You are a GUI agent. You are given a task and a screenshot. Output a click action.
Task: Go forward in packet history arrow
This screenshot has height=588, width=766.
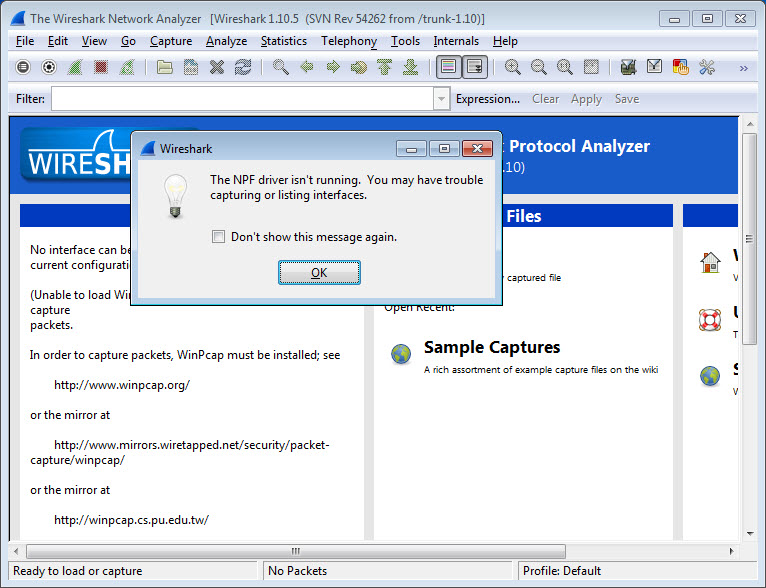(x=333, y=67)
